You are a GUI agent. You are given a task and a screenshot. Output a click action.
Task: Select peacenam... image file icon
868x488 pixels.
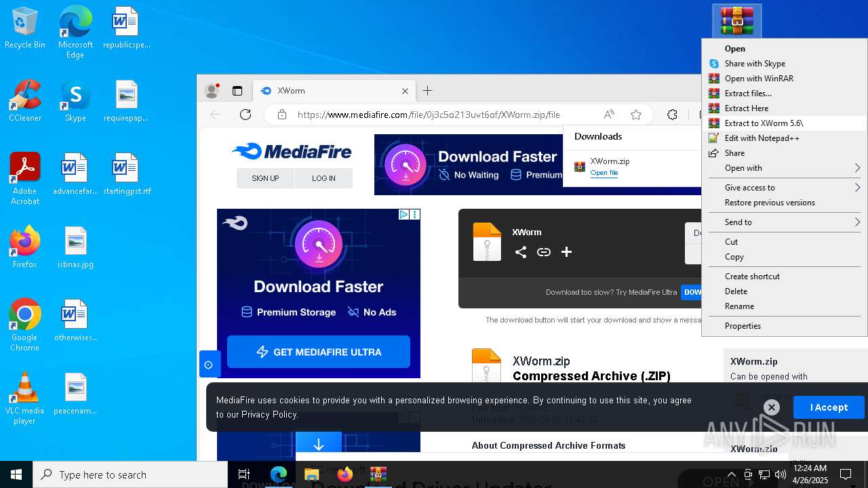coord(75,394)
